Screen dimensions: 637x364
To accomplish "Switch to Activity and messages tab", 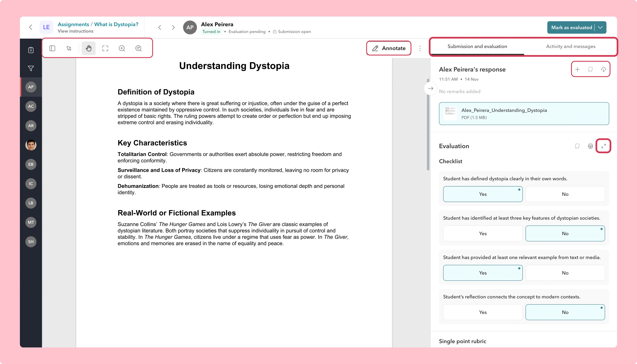I will pyautogui.click(x=570, y=46).
